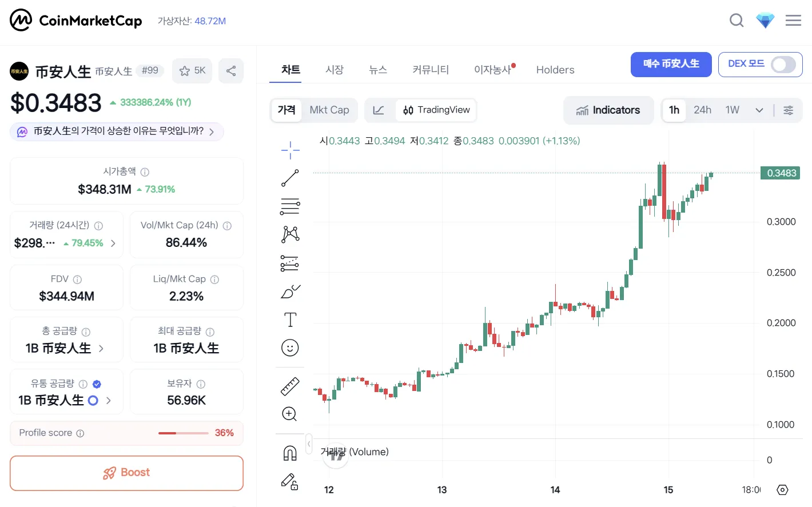Click the chart zoom-in tool
This screenshot has width=812, height=507.
[290, 414]
